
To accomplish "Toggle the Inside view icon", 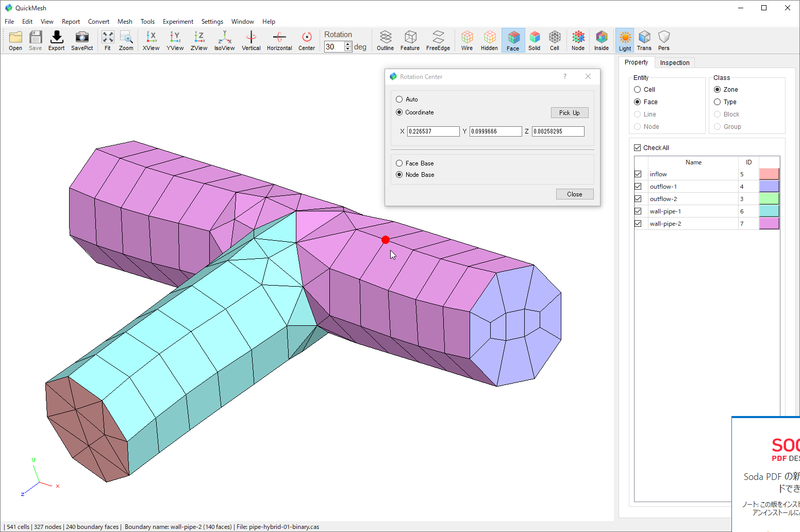I will point(602,40).
